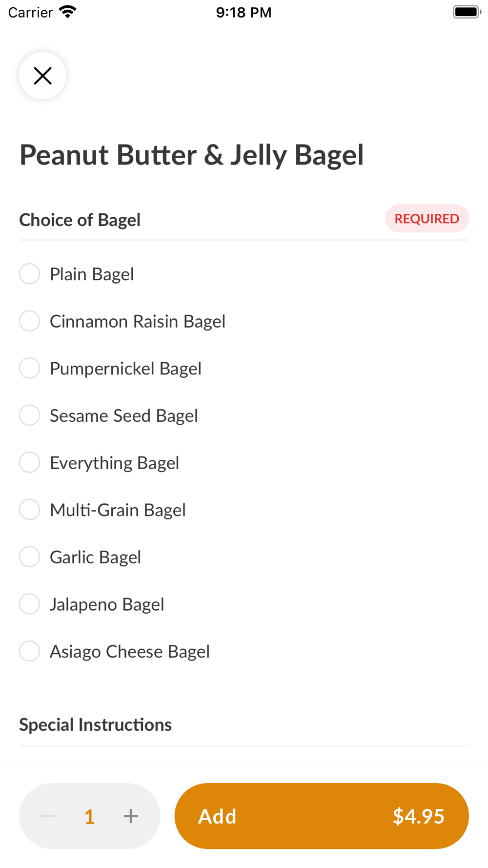
Task: Tap the Special Instructions section
Action: tap(96, 725)
